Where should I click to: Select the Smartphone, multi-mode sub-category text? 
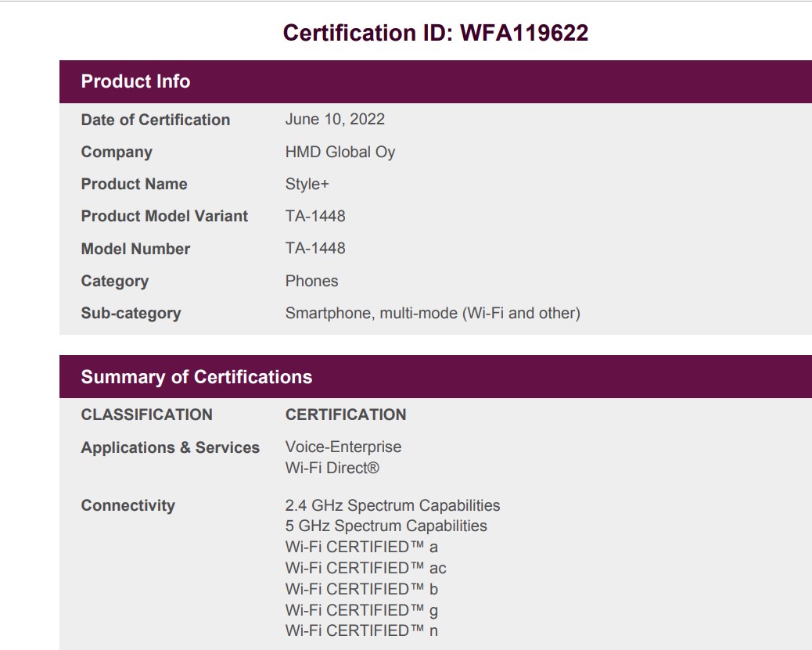pos(433,313)
